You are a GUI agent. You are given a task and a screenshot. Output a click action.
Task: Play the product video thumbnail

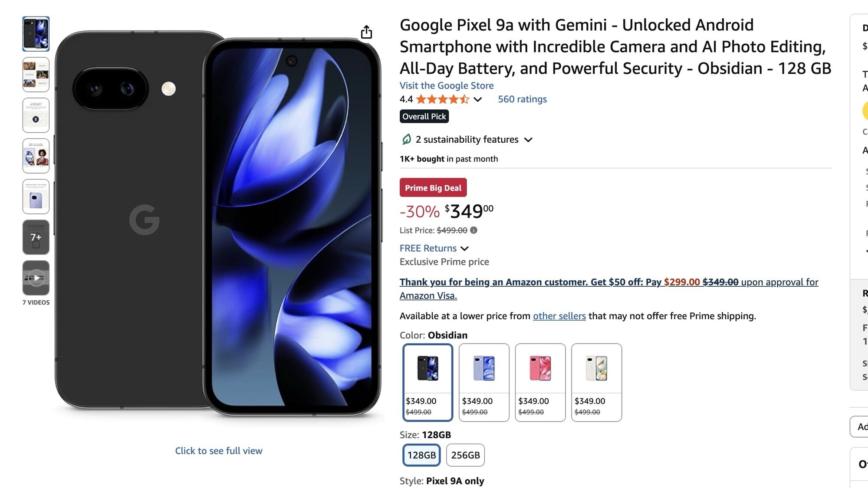pos(36,278)
